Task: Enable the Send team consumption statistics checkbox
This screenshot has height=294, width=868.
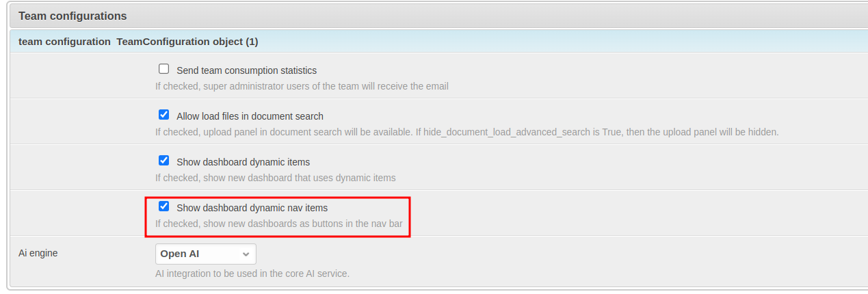Action: [x=163, y=69]
